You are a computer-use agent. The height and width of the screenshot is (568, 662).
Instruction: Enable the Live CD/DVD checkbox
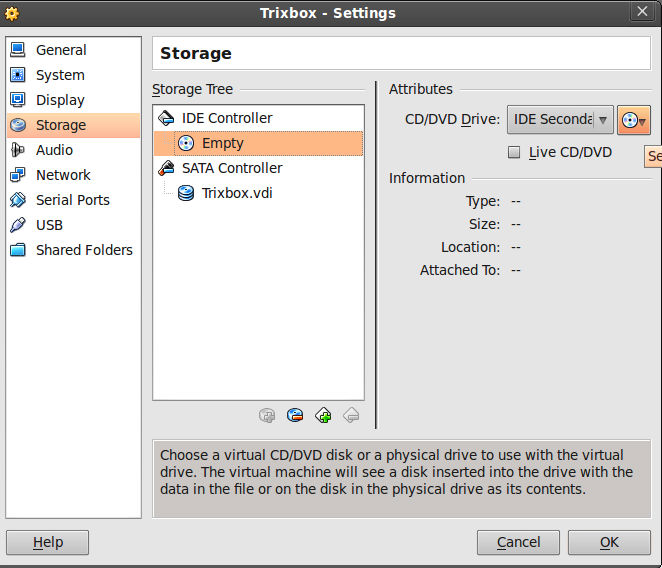tap(514, 153)
